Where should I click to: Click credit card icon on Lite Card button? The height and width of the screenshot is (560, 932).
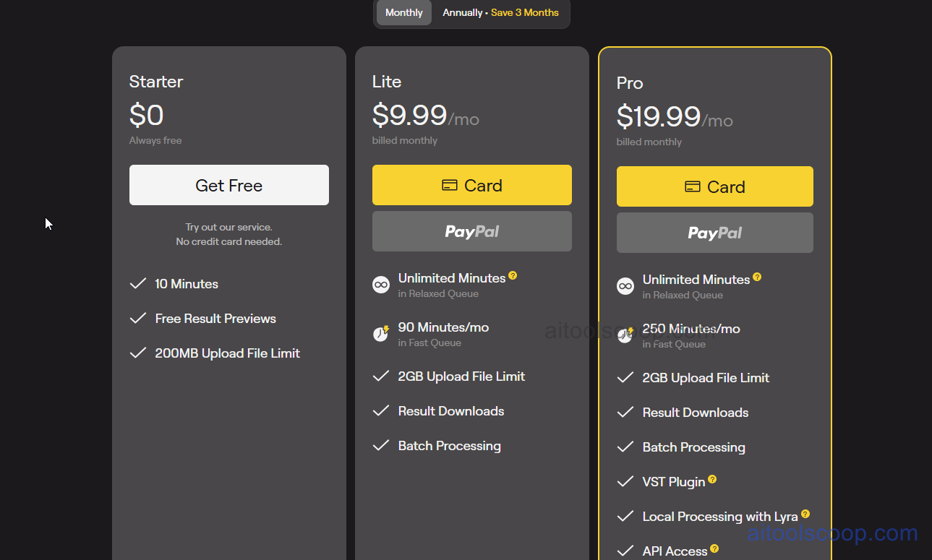tap(450, 186)
